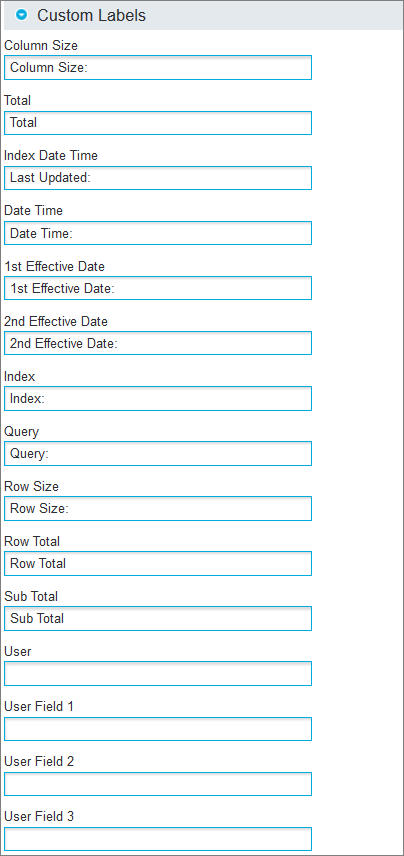Click into the Date Time label field
The image size is (404, 856).
point(158,233)
